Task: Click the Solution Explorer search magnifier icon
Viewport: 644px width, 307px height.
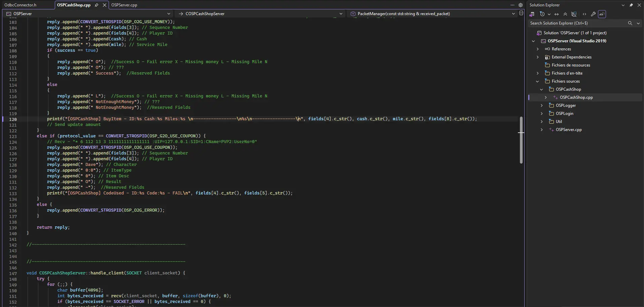Action: click(630, 23)
